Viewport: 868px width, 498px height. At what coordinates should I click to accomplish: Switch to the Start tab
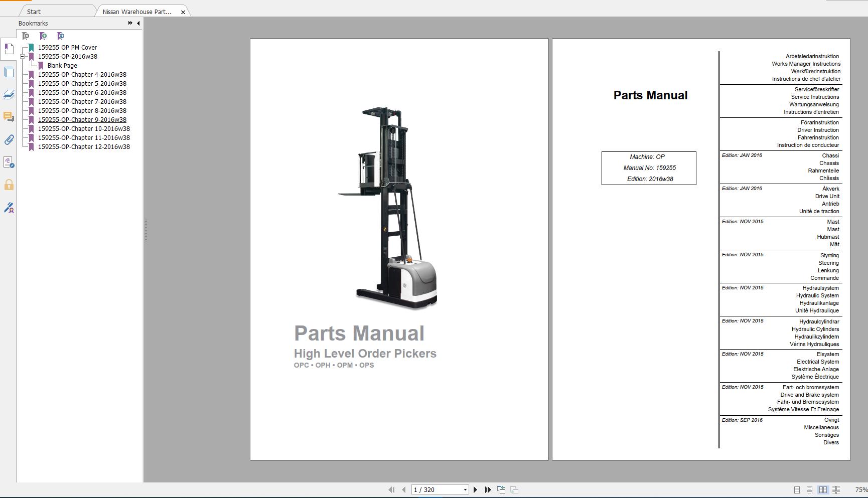(34, 12)
